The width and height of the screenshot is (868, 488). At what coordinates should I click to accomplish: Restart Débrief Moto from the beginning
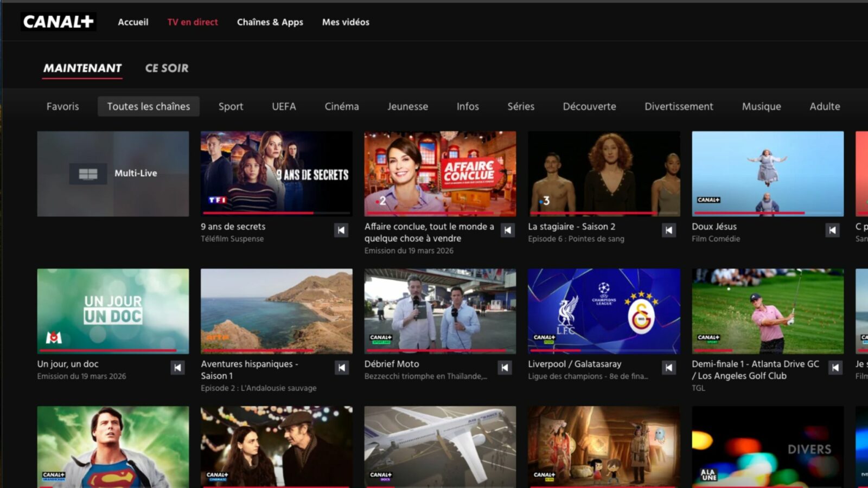pos(505,368)
